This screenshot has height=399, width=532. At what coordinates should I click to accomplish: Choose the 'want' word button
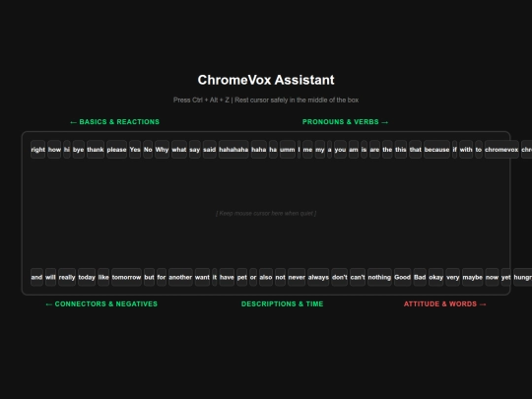[202, 277]
